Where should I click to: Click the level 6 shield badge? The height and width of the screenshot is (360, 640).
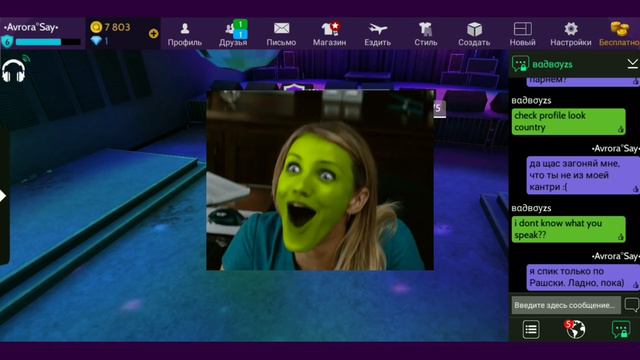click(x=7, y=42)
